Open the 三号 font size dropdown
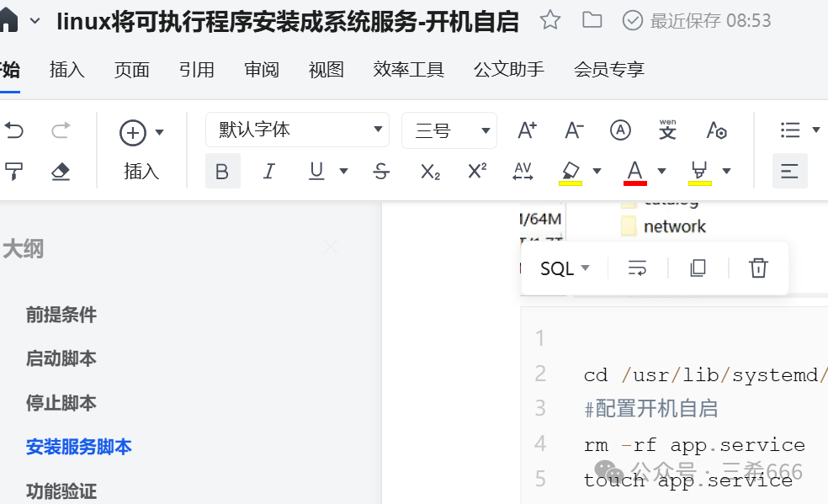Viewport: 828px width, 504px height. (x=448, y=130)
